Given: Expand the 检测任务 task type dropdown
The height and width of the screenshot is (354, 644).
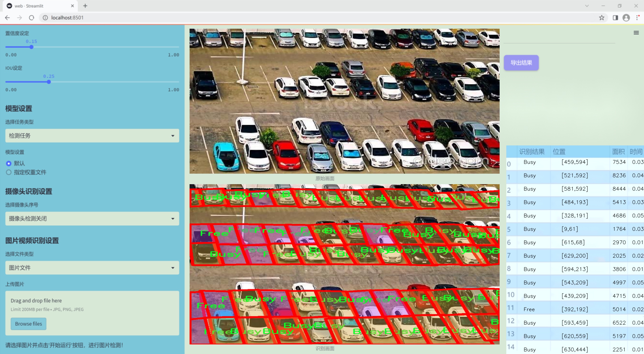Looking at the screenshot, I should (x=92, y=136).
